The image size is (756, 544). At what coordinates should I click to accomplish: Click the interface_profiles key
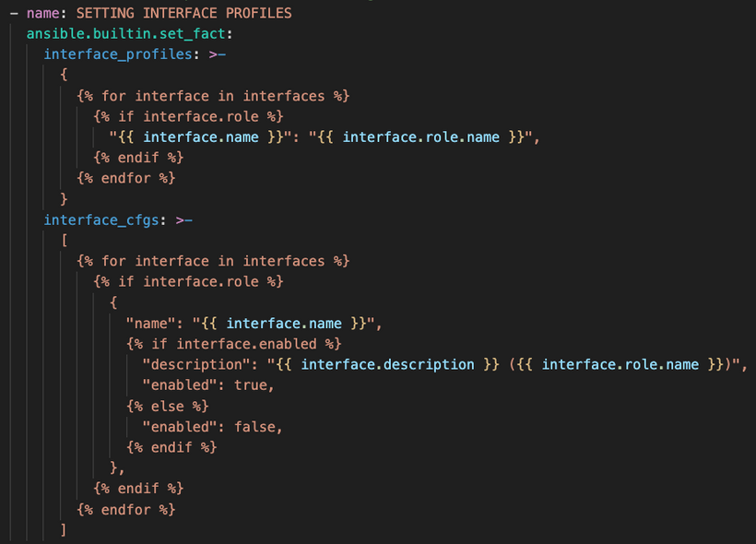[x=118, y=54]
